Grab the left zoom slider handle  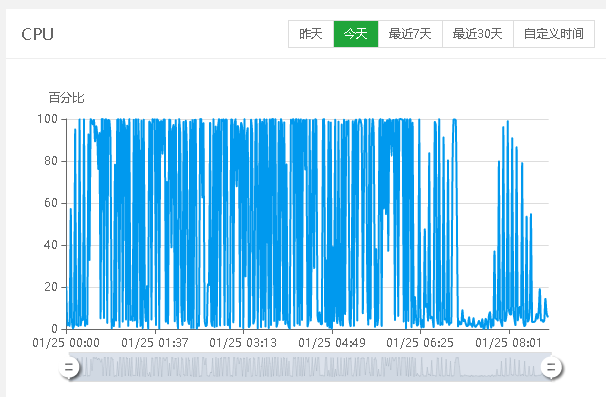(69, 367)
